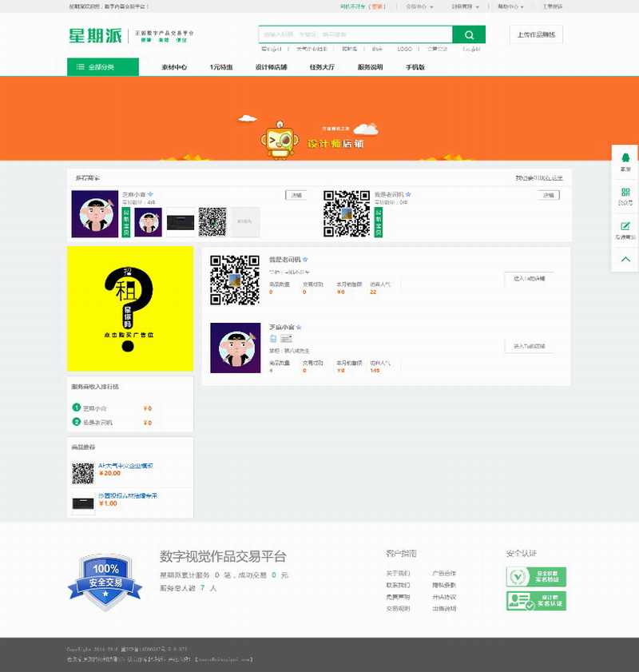This screenshot has height=672, width=639.
Task: Open the ¥1.00 recommended product title link
Action: (x=128, y=495)
